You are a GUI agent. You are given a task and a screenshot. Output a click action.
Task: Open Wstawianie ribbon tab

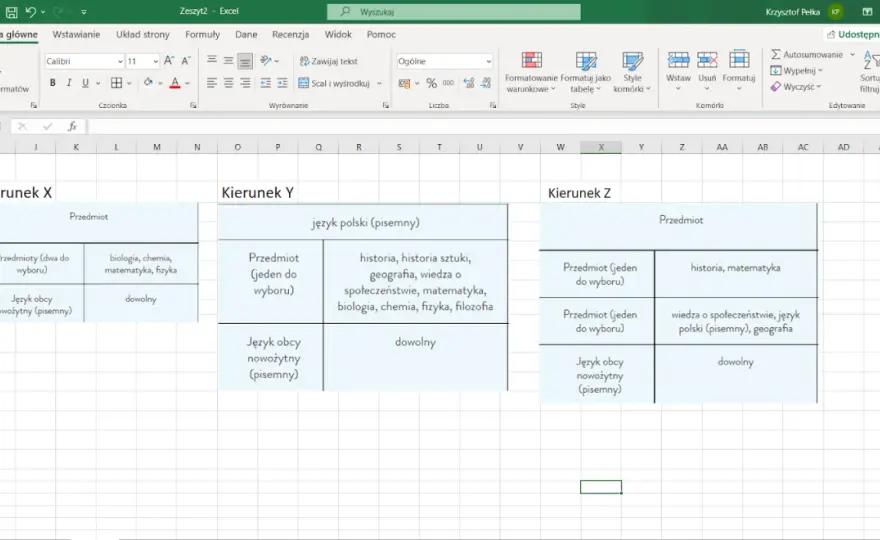(76, 34)
